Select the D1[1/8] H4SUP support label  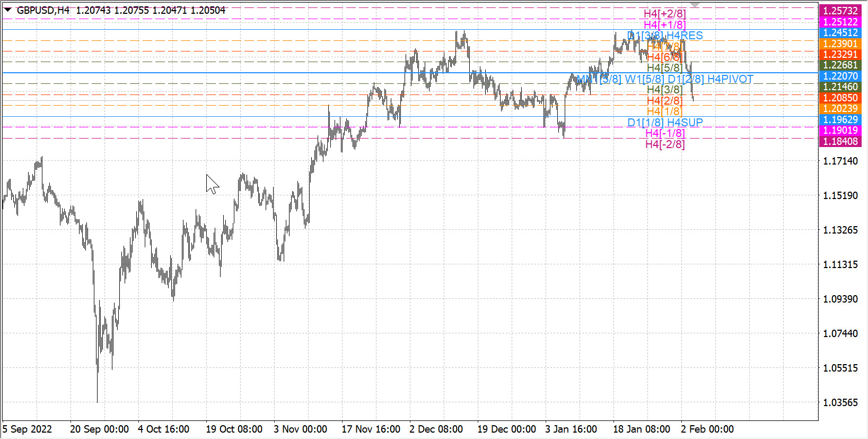pos(665,123)
